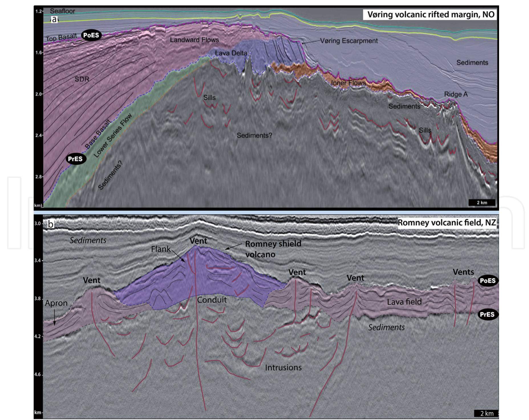Click the 'Romney shield volcano' label
The height and width of the screenshot is (420, 529).
[x=273, y=249]
